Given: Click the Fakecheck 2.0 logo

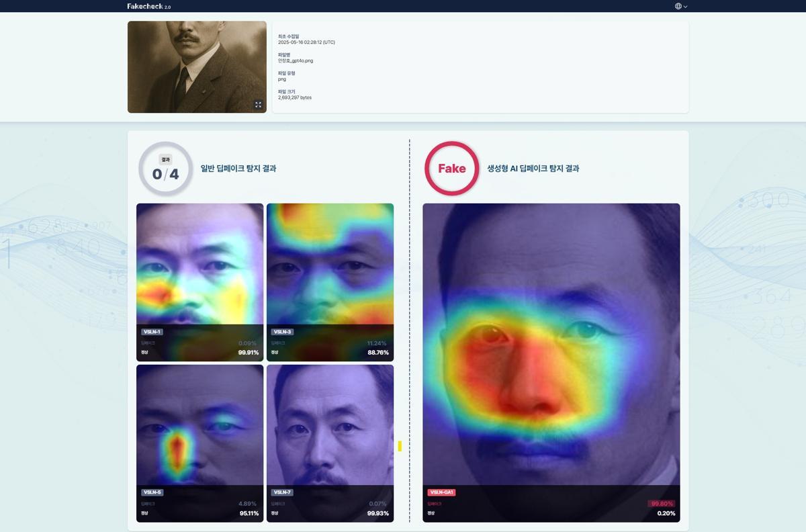Looking at the screenshot, I should [148, 6].
